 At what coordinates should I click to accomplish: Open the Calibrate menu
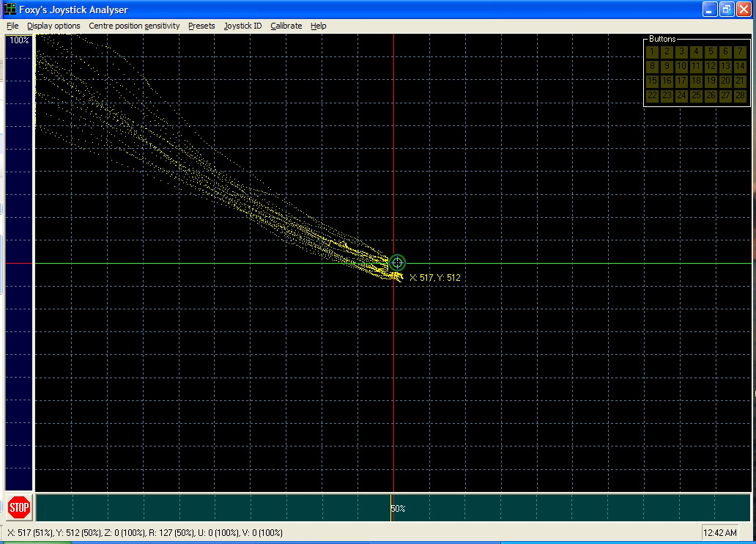pos(286,26)
